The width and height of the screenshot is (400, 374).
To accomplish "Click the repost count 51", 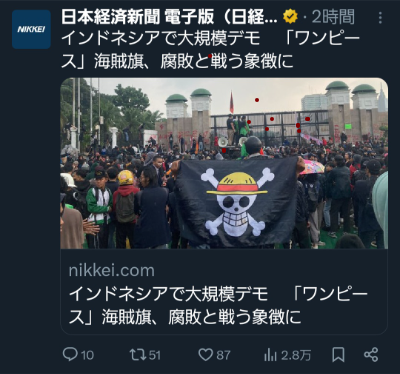I will [x=155, y=355].
